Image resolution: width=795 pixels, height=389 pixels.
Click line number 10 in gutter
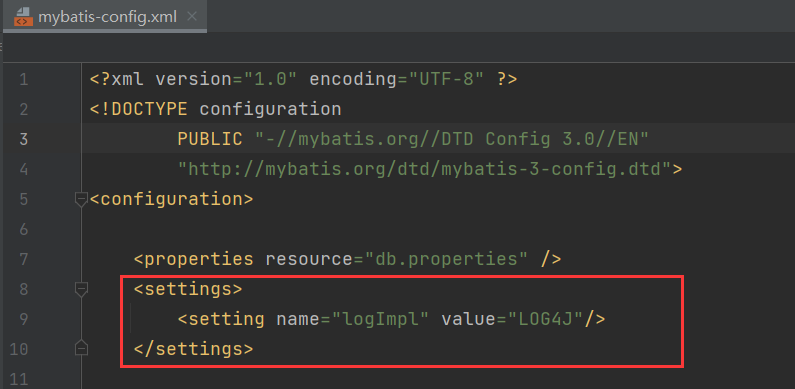tap(19, 349)
